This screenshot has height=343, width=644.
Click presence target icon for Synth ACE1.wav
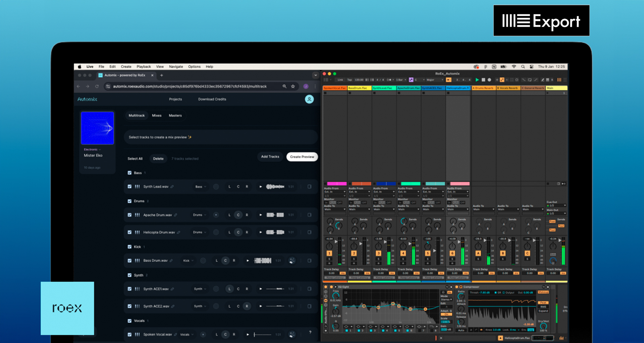point(216,289)
